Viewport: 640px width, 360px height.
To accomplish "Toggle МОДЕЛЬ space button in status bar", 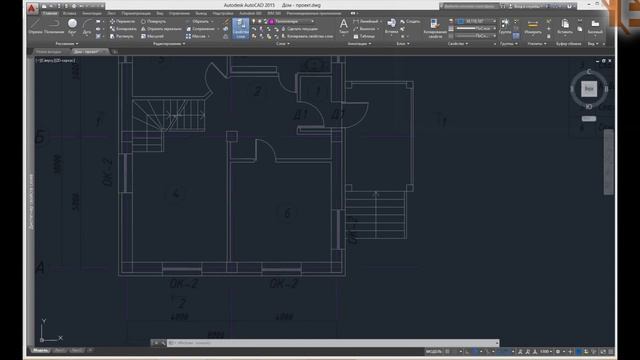I will (x=433, y=351).
